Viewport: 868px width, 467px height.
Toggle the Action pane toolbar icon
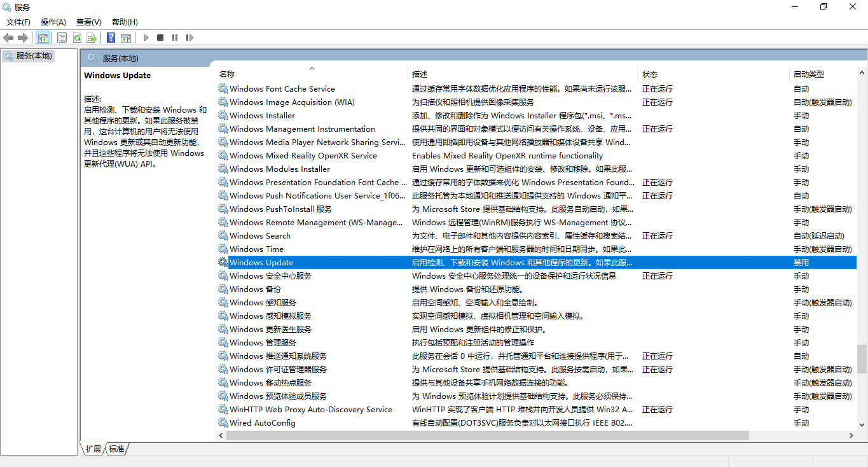[126, 38]
